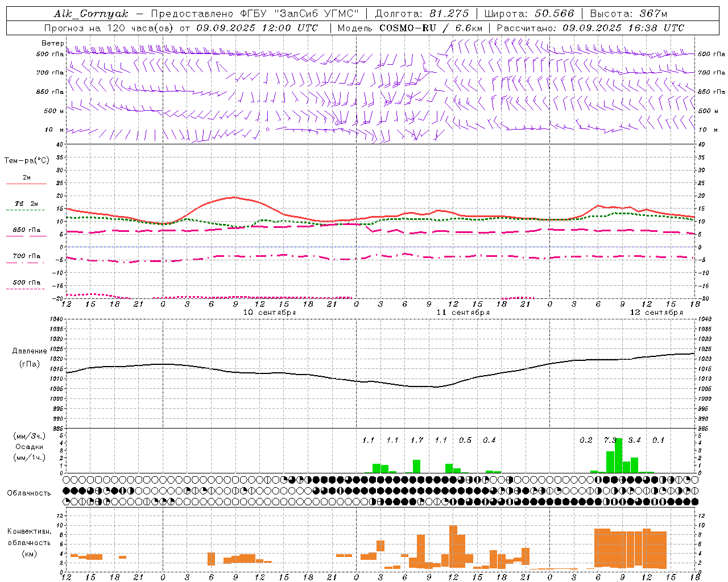728x582 pixels.
Task: Click the "12 сентября" date label
Action: click(656, 313)
